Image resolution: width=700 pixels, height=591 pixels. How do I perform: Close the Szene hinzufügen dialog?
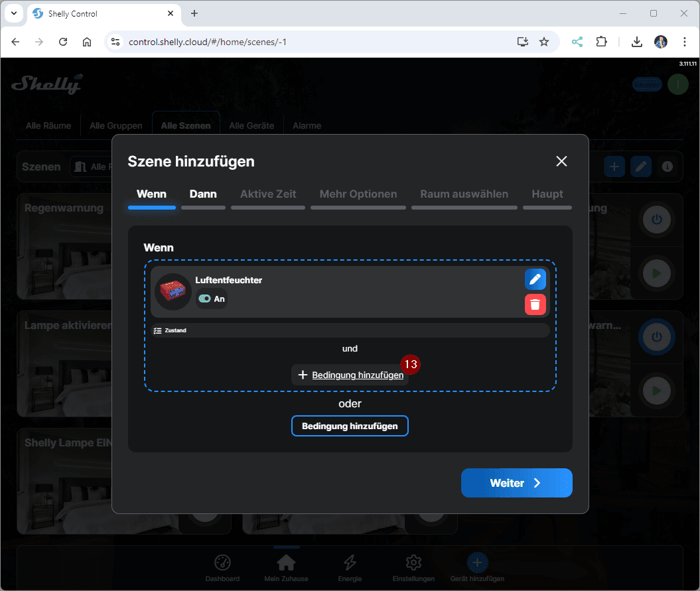pos(561,161)
